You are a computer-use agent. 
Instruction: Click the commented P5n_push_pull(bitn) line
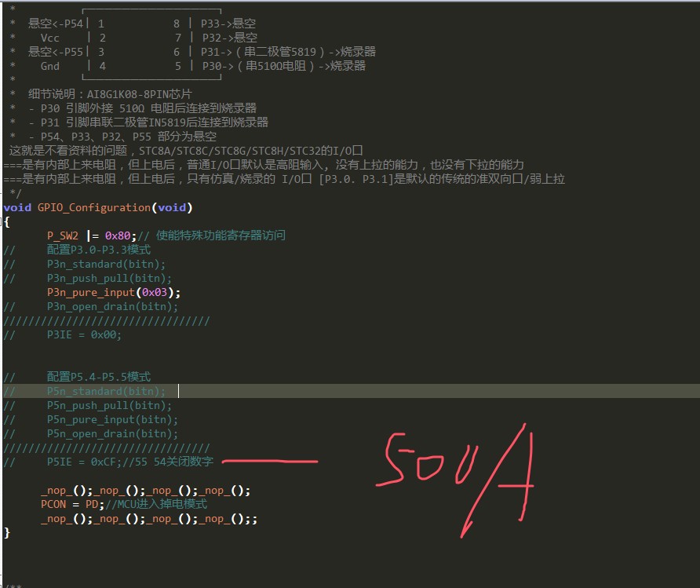(x=109, y=405)
